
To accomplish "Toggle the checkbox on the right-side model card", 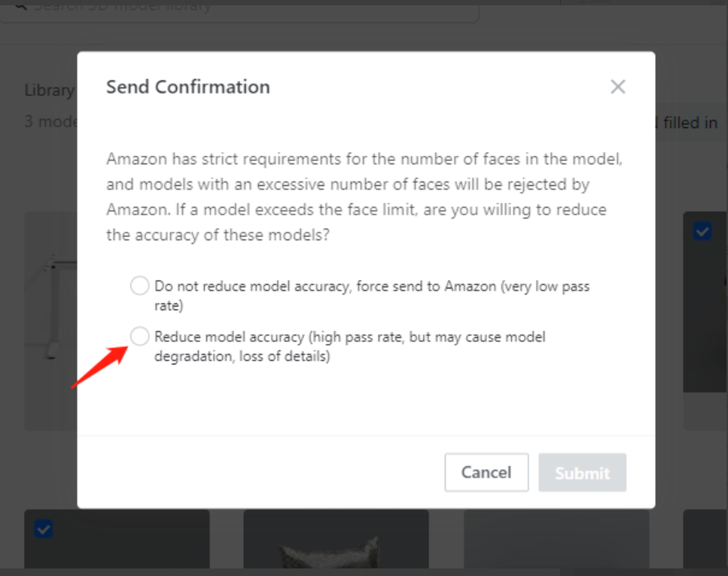I will click(x=702, y=232).
